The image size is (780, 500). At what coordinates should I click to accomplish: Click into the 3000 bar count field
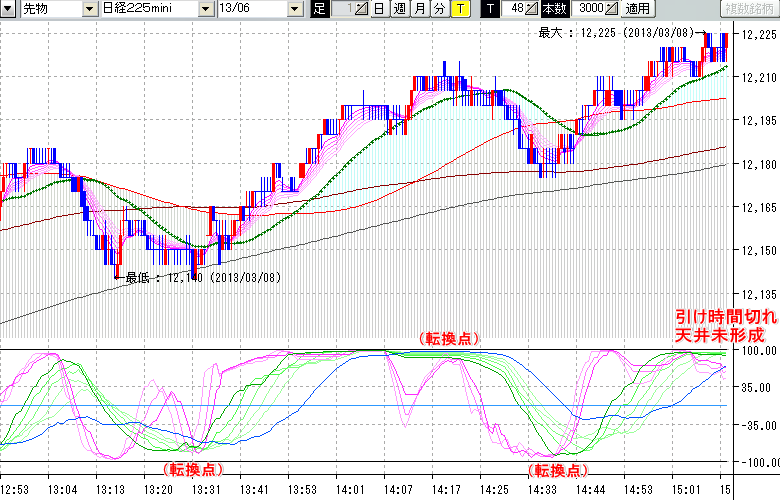(587, 9)
